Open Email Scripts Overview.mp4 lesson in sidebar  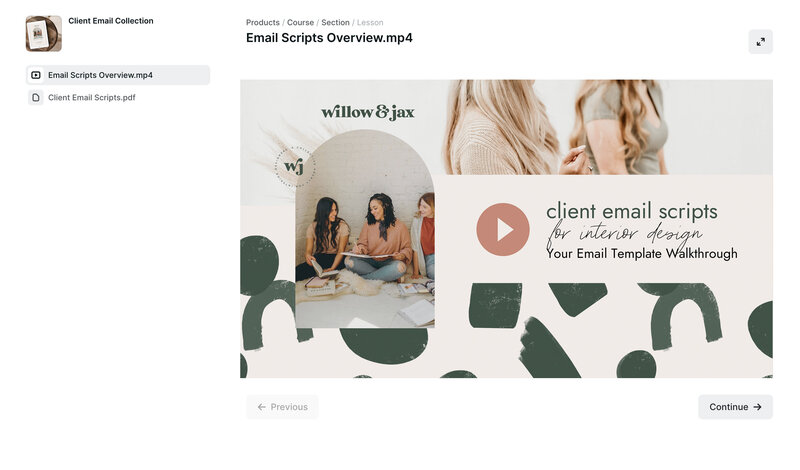tap(118, 75)
